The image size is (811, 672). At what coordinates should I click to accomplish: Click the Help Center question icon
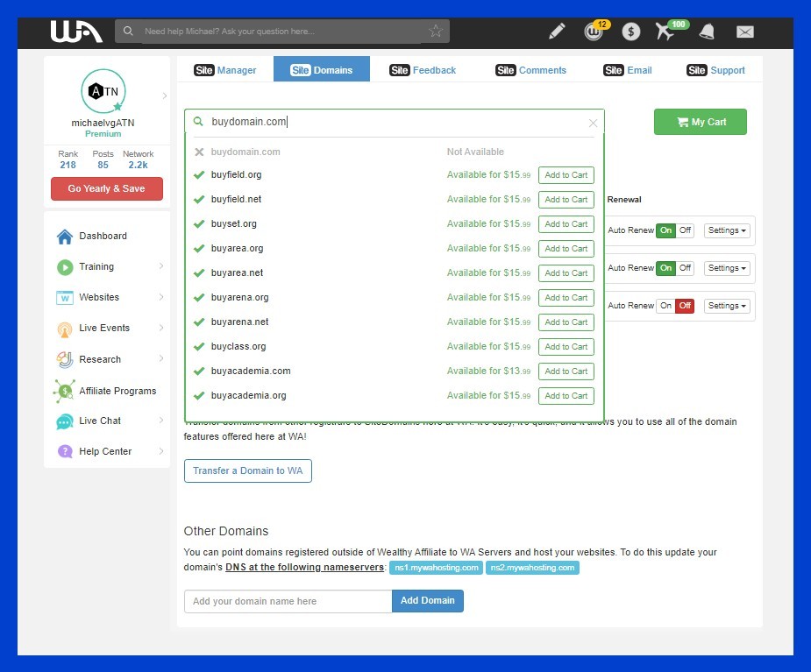[x=65, y=451]
